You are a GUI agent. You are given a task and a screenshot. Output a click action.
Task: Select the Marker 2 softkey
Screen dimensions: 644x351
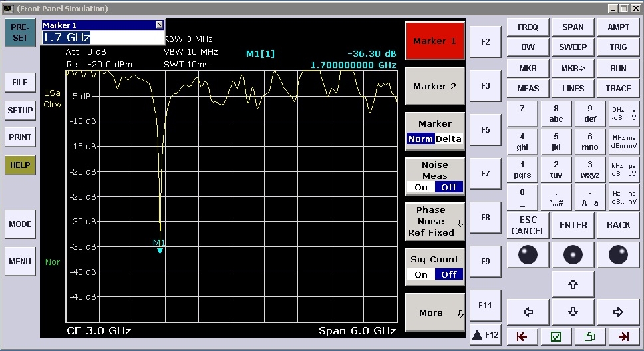coord(435,86)
